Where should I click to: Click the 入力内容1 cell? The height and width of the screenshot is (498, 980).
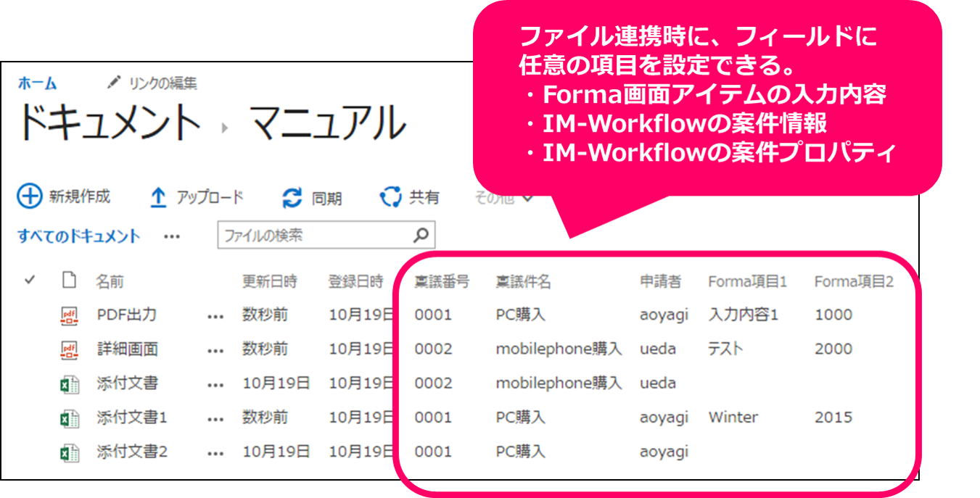pos(744,315)
